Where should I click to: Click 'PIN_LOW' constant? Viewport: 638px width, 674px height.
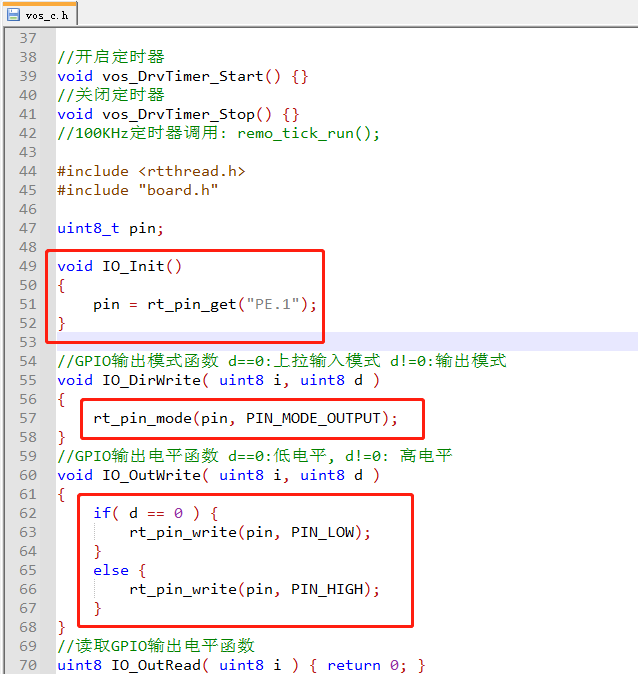322,532
